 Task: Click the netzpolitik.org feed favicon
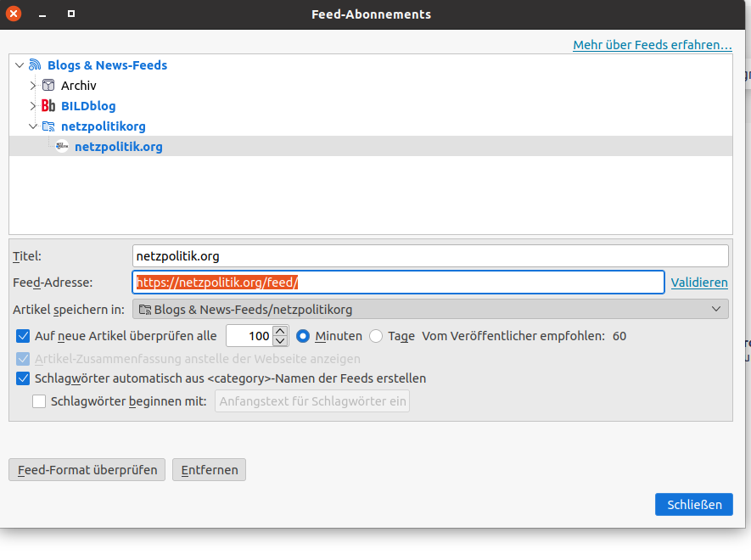click(x=62, y=146)
